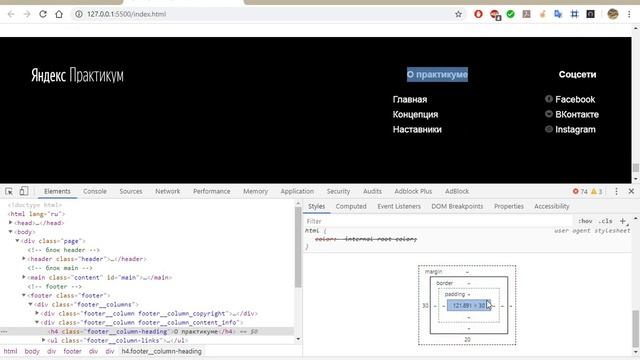Select the Styles pane tab
This screenshot has height=360, width=640.
(316, 206)
